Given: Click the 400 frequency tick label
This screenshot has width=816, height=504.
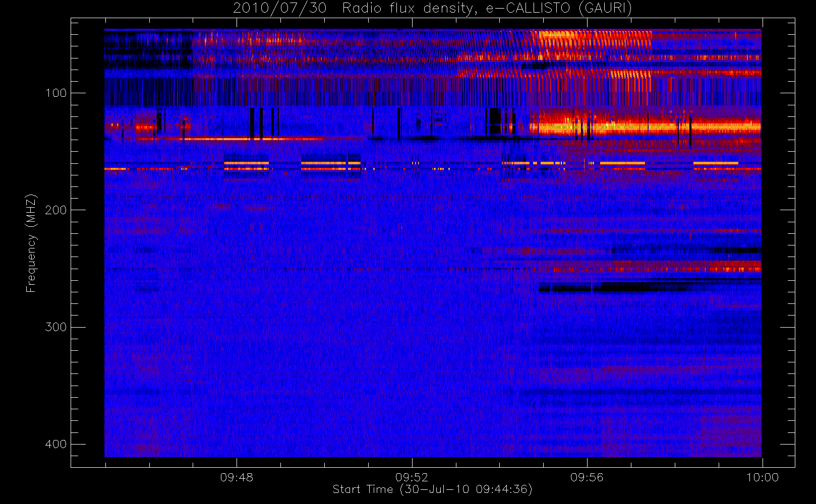Looking at the screenshot, I should coord(56,444).
